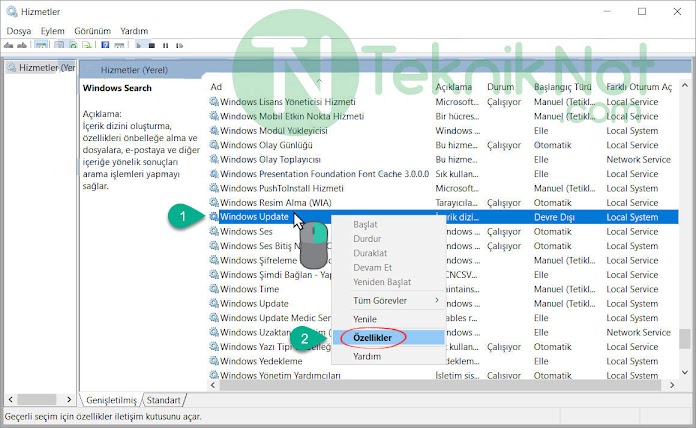Click the Forward arrow toolbar icon

click(22, 45)
